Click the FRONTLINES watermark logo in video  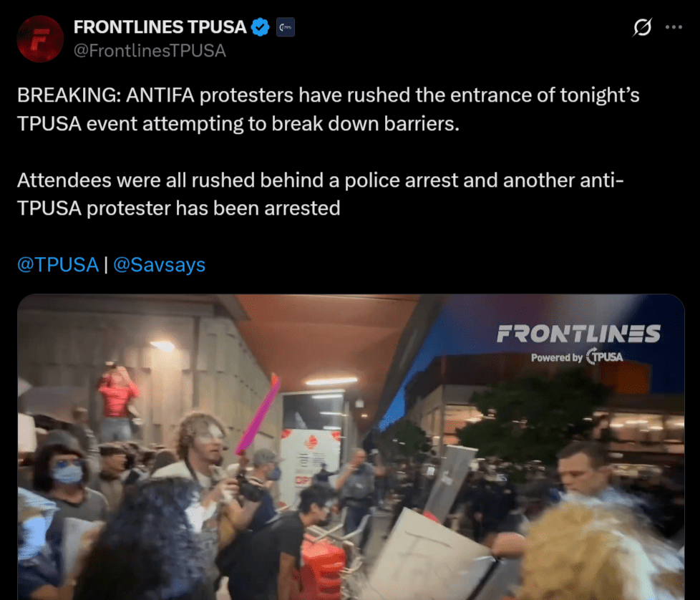click(578, 334)
